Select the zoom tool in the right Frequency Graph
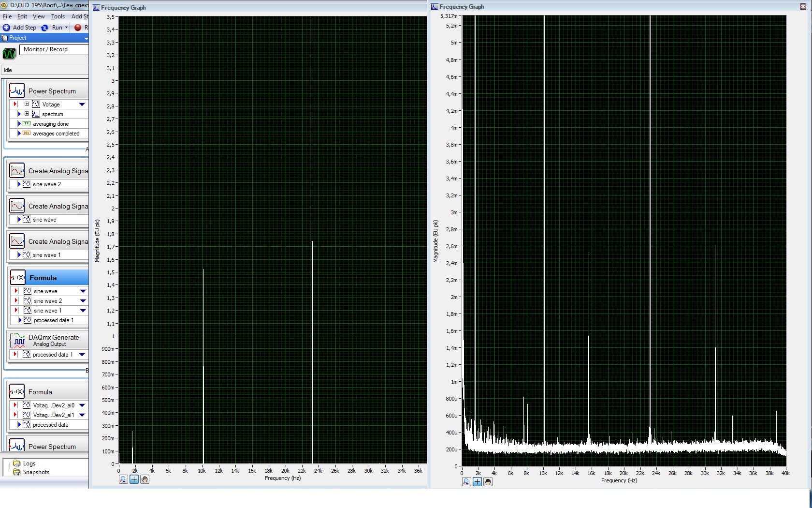This screenshot has height=508, width=812. 466,482
